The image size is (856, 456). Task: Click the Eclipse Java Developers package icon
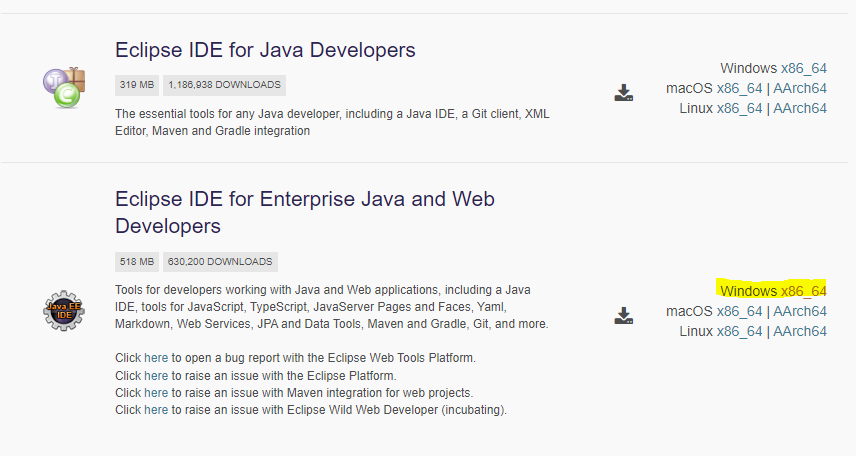pyautogui.click(x=64, y=87)
